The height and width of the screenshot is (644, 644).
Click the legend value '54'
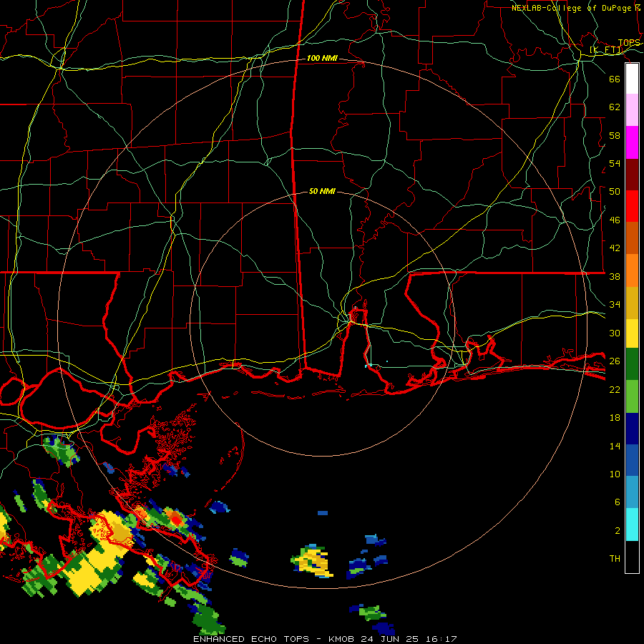point(615,163)
